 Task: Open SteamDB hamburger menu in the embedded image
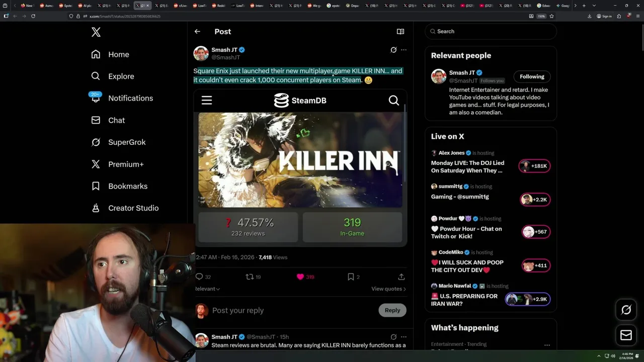tap(207, 100)
